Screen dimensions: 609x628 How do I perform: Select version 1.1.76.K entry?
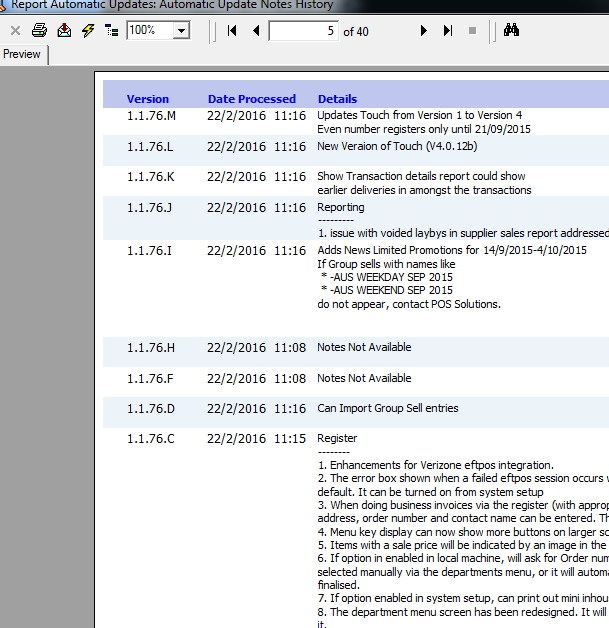tap(151, 177)
